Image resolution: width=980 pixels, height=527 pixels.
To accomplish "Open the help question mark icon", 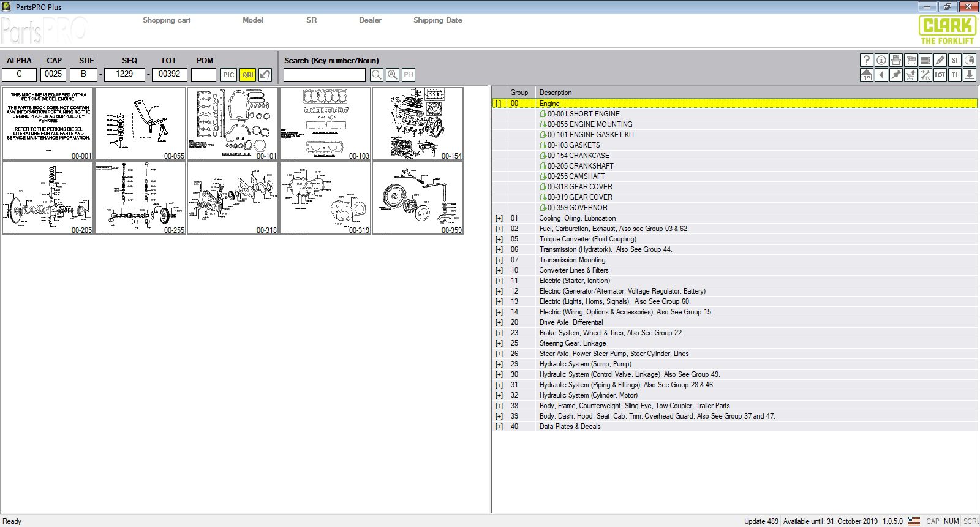I will (x=867, y=60).
